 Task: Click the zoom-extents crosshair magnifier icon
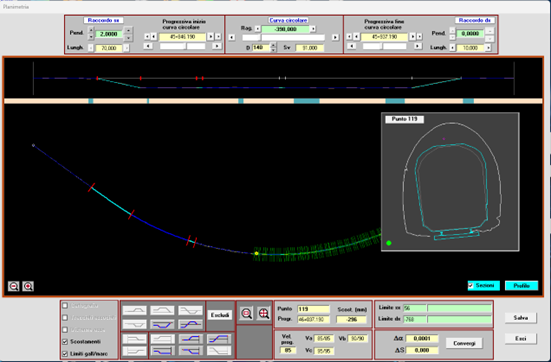(264, 313)
